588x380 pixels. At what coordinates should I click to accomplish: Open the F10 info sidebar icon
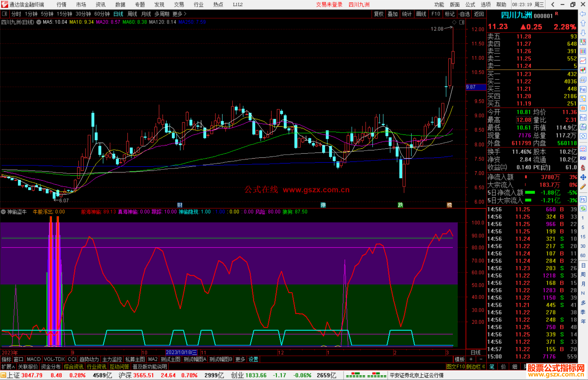[583, 89]
